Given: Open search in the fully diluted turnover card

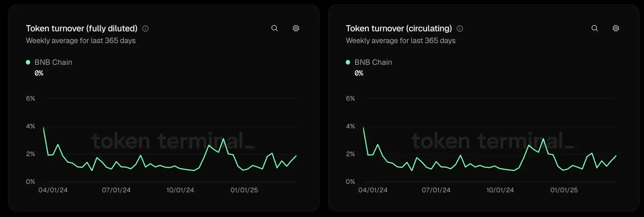Looking at the screenshot, I should [x=274, y=28].
